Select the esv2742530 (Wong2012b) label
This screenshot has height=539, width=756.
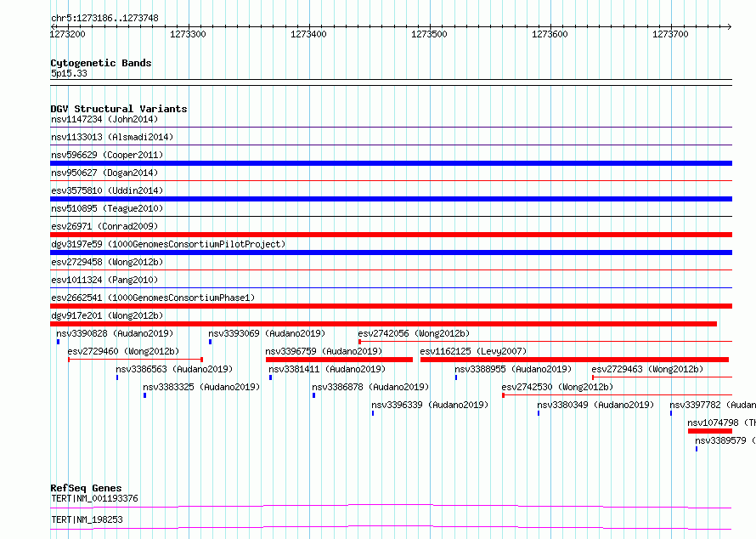[557, 387]
